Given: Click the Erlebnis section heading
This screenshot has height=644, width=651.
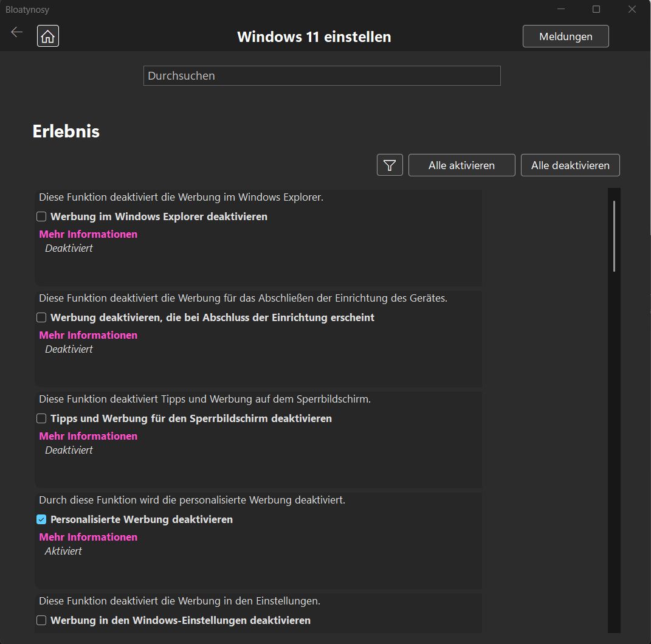Looking at the screenshot, I should 66,131.
